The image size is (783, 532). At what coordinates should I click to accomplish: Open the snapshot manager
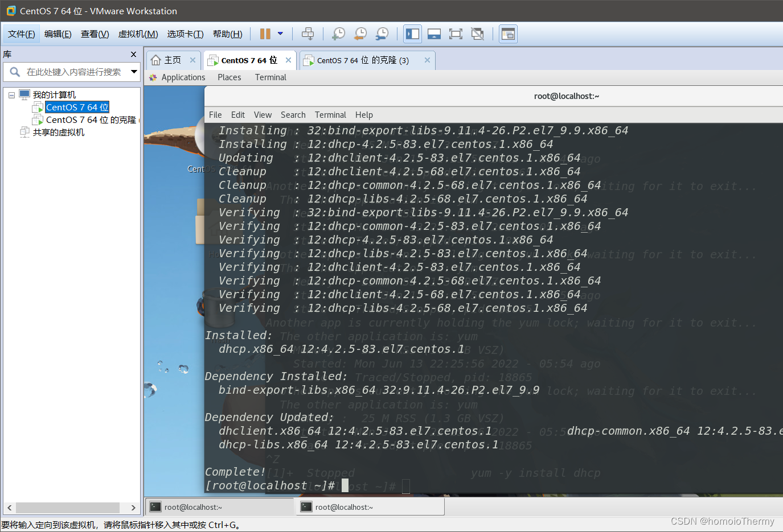coord(382,34)
